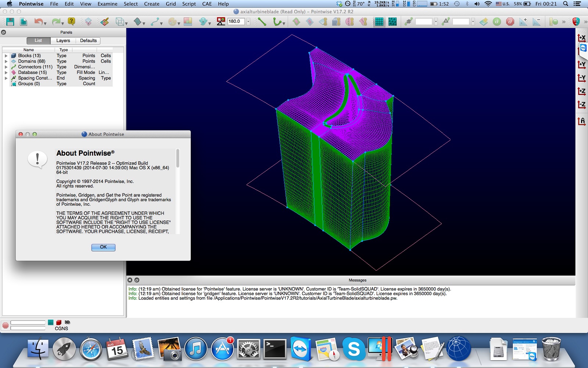Click the ghost visibility icon

pos(203,22)
